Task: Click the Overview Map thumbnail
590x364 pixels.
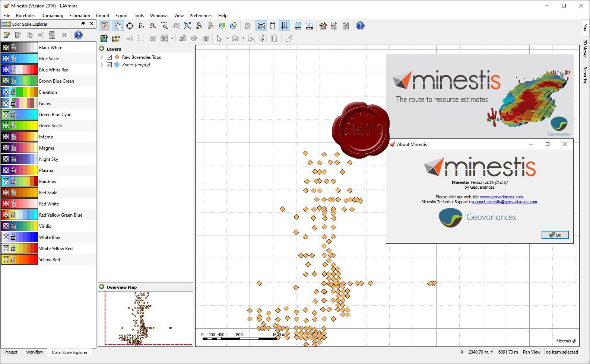Action: (x=146, y=319)
